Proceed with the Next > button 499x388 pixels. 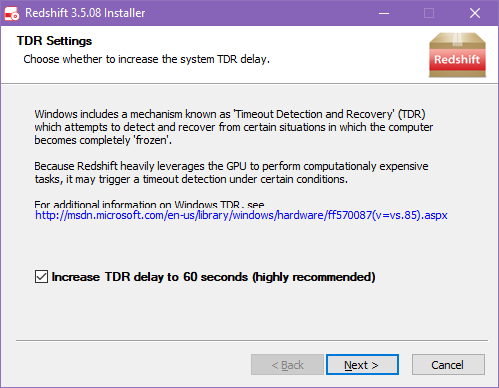362,365
